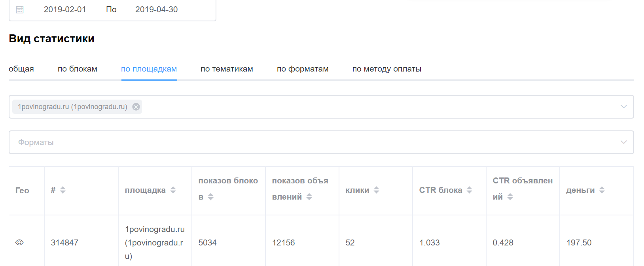Viewport: 644px width, 266px height.
Task: Sort table by площадка column
Action: pyautogui.click(x=173, y=190)
